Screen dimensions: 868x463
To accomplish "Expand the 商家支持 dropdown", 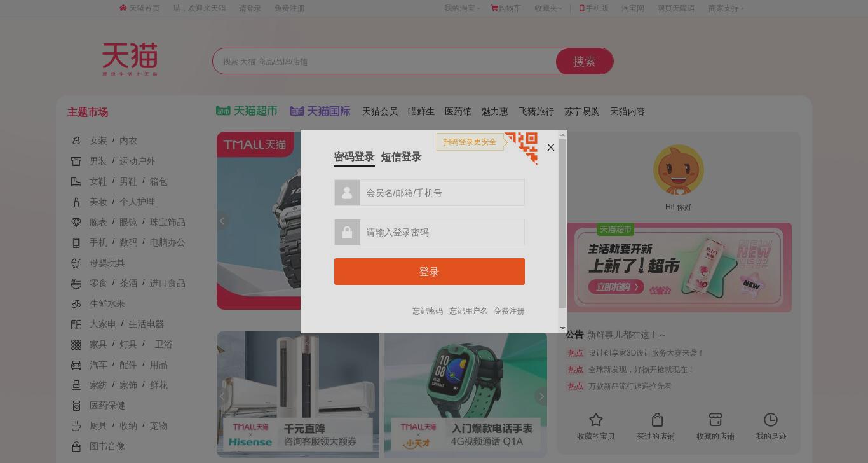I will coord(726,8).
